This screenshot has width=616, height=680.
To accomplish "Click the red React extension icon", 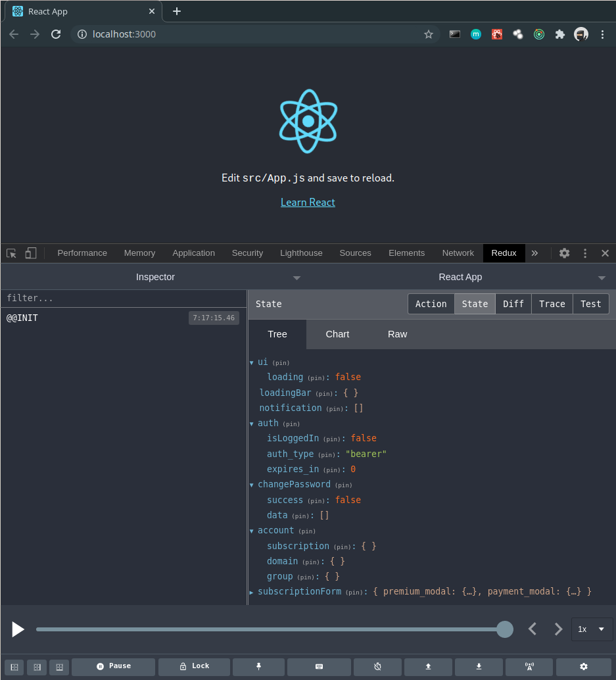I will point(497,34).
